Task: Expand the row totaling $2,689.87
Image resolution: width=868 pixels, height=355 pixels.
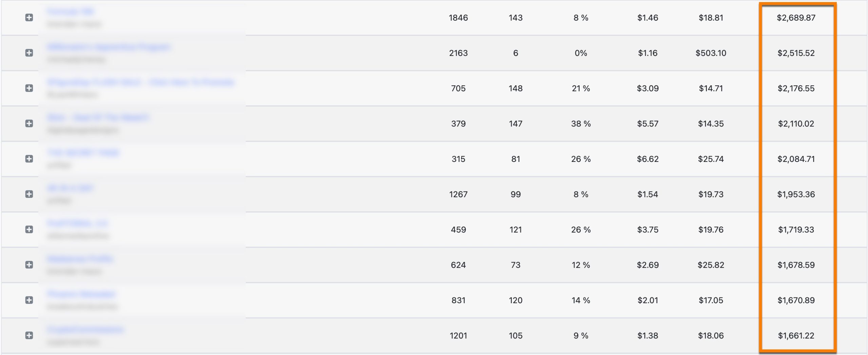Action: point(29,18)
